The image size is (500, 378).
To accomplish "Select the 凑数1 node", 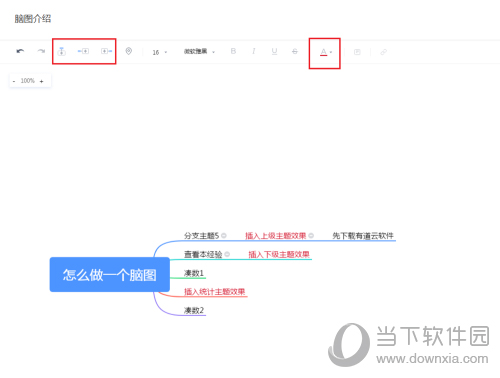I will (194, 273).
